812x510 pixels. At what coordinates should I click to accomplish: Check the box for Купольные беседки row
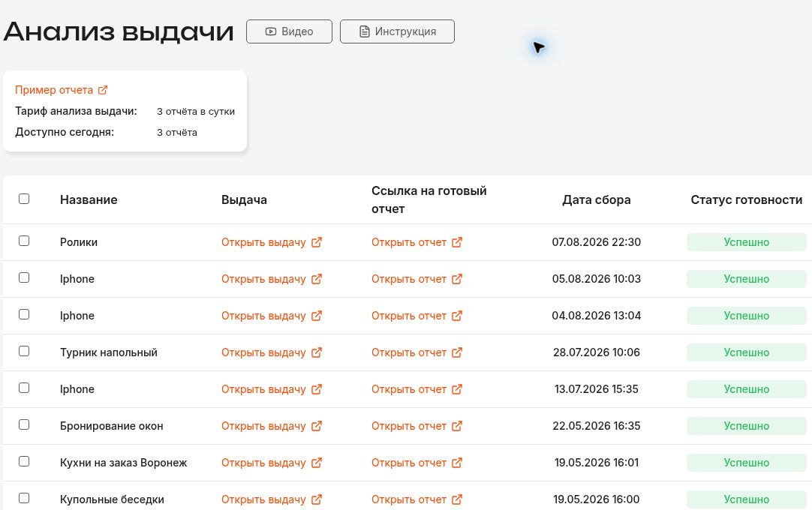pyautogui.click(x=24, y=498)
